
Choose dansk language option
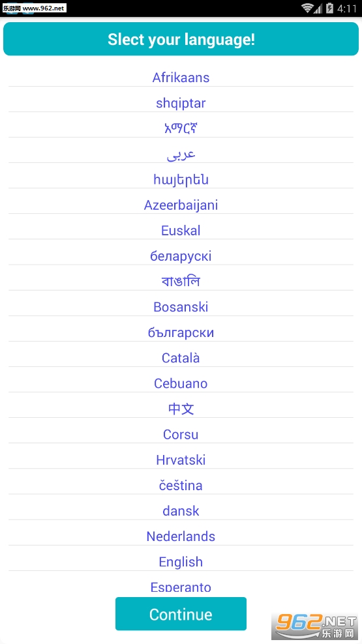point(181,510)
